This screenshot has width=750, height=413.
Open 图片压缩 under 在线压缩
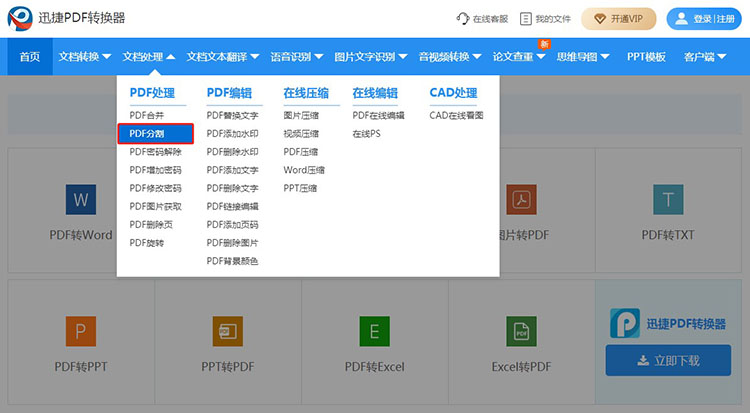click(x=301, y=115)
